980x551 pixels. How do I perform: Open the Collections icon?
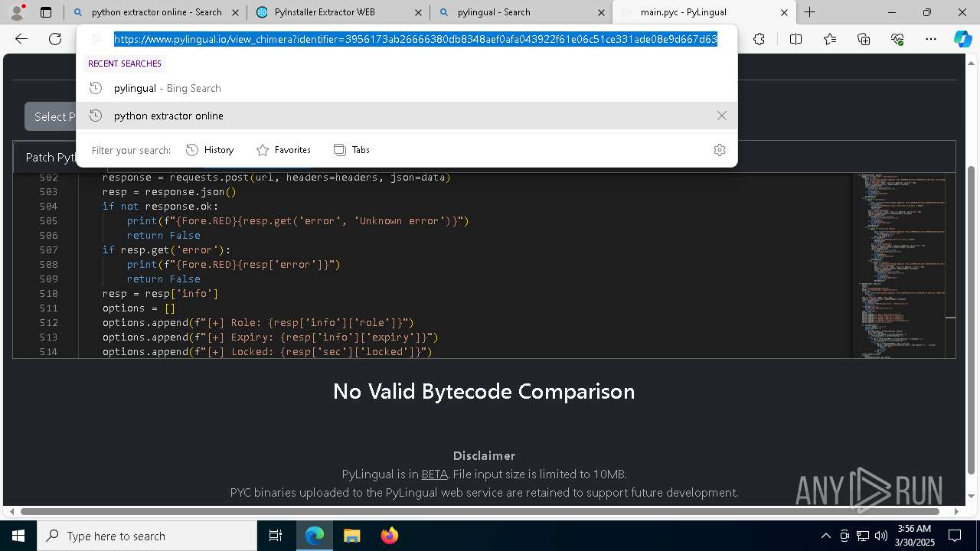(864, 39)
